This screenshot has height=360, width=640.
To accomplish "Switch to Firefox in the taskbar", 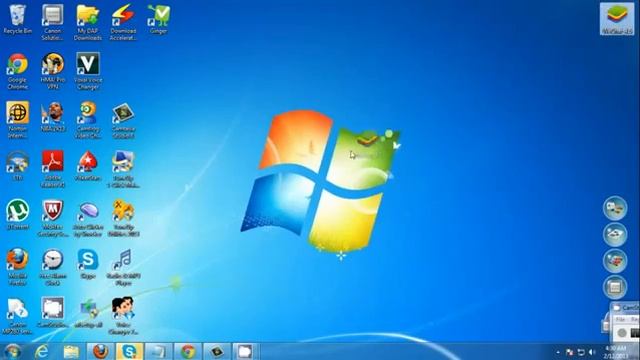I will tap(100, 351).
